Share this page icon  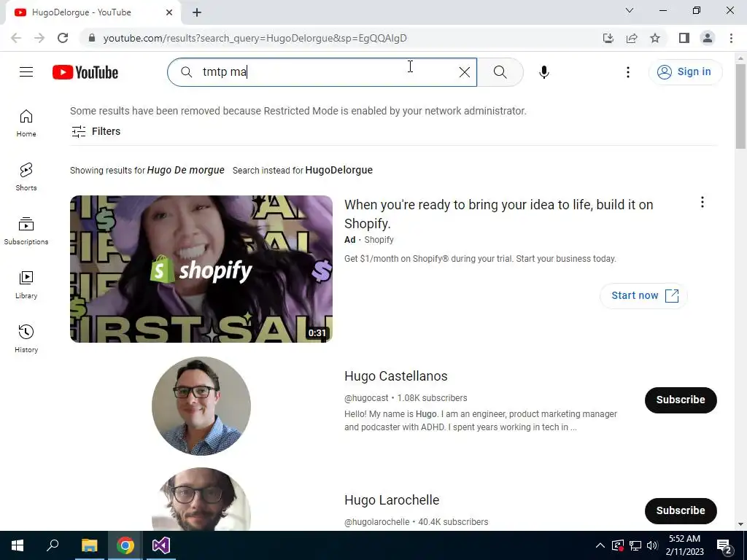tap(632, 38)
